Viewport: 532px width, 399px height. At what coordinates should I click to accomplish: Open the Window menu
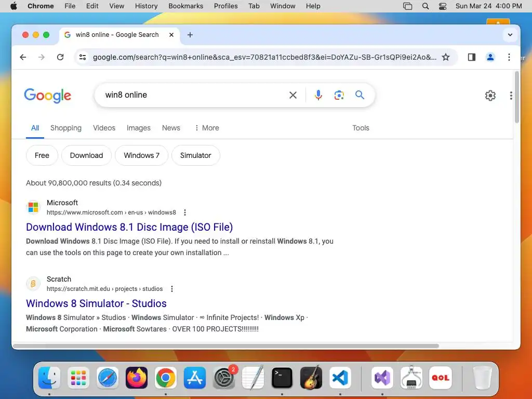283,6
